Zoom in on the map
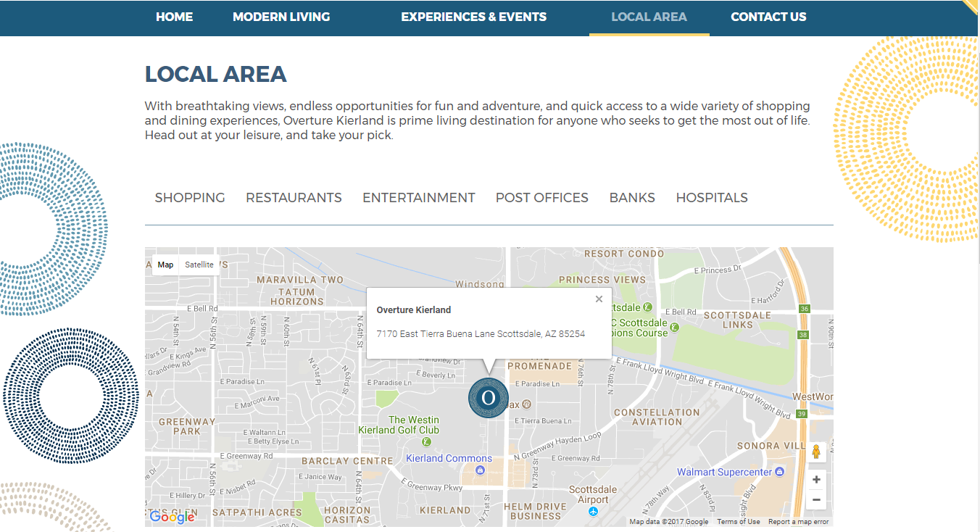 pos(816,480)
